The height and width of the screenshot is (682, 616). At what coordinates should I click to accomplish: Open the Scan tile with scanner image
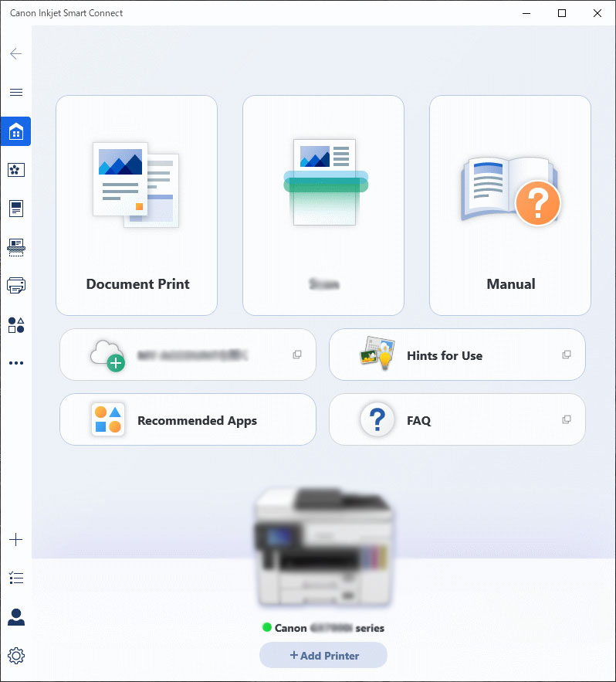pos(323,205)
